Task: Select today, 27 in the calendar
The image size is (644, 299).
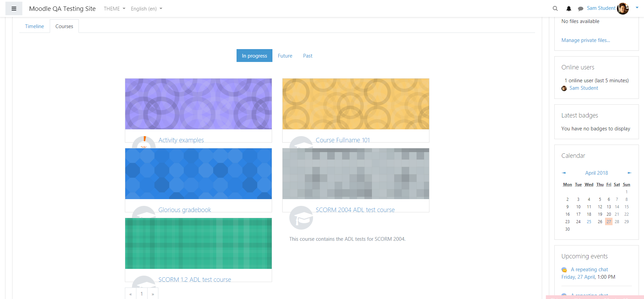Action: (x=609, y=222)
